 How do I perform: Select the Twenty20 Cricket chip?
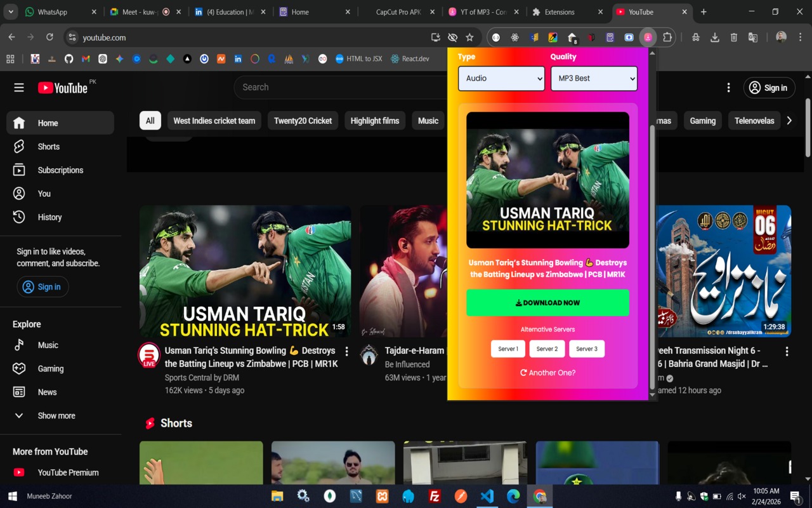303,121
